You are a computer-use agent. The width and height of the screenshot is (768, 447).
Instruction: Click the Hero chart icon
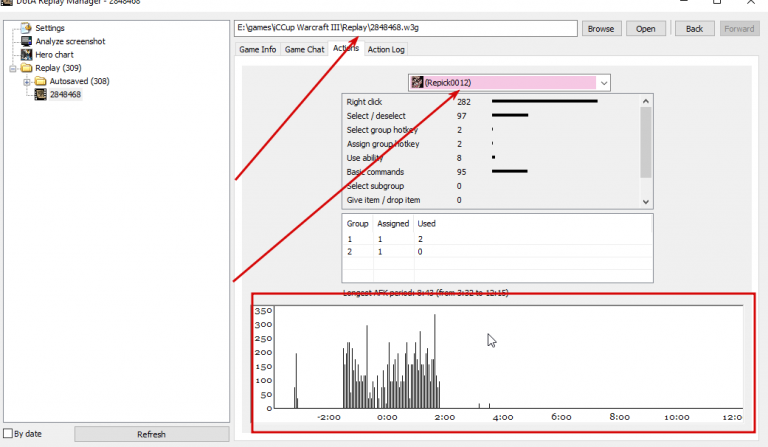pyautogui.click(x=26, y=54)
